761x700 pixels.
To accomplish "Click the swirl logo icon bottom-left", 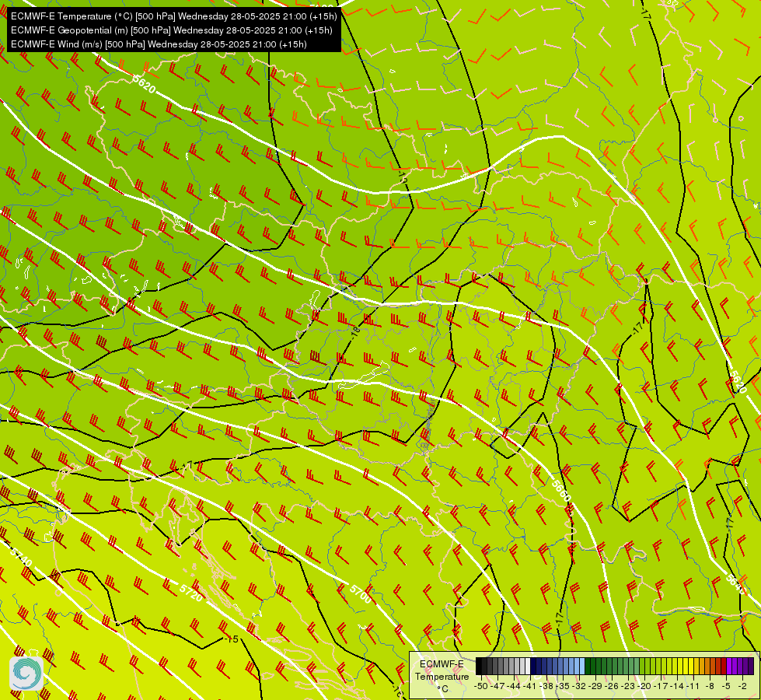I will [x=26, y=673].
